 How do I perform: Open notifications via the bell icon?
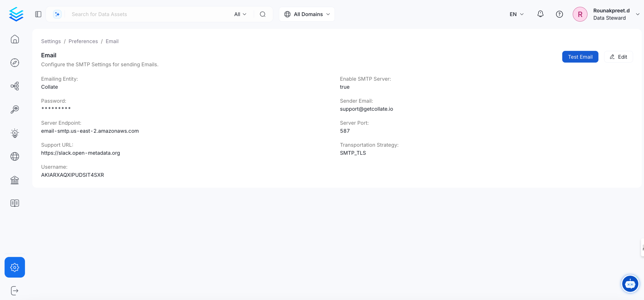540,14
